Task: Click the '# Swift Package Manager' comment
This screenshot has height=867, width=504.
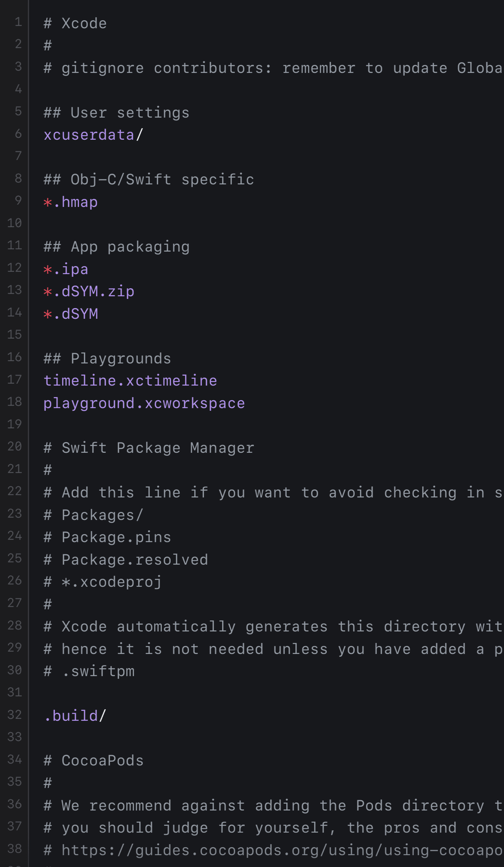Action: click(149, 448)
